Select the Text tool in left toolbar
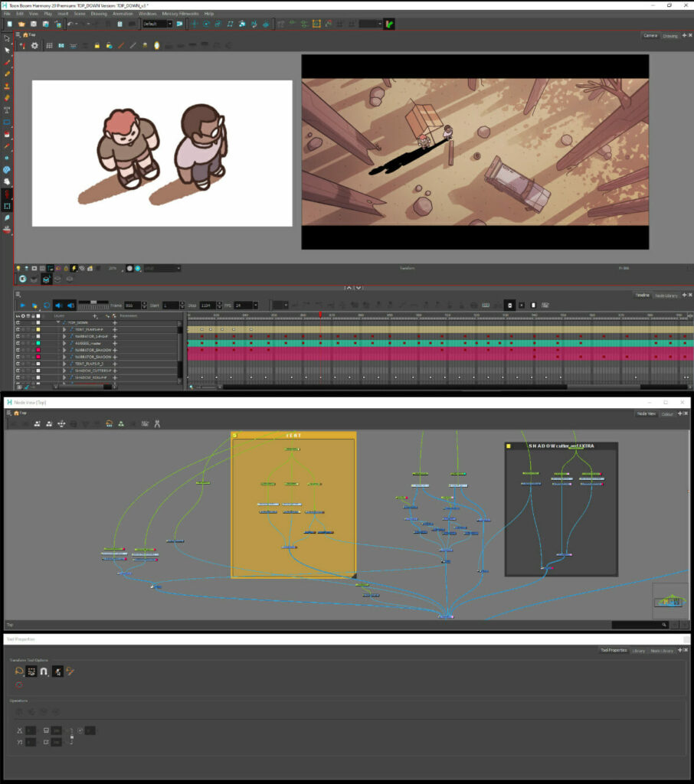 click(x=7, y=110)
